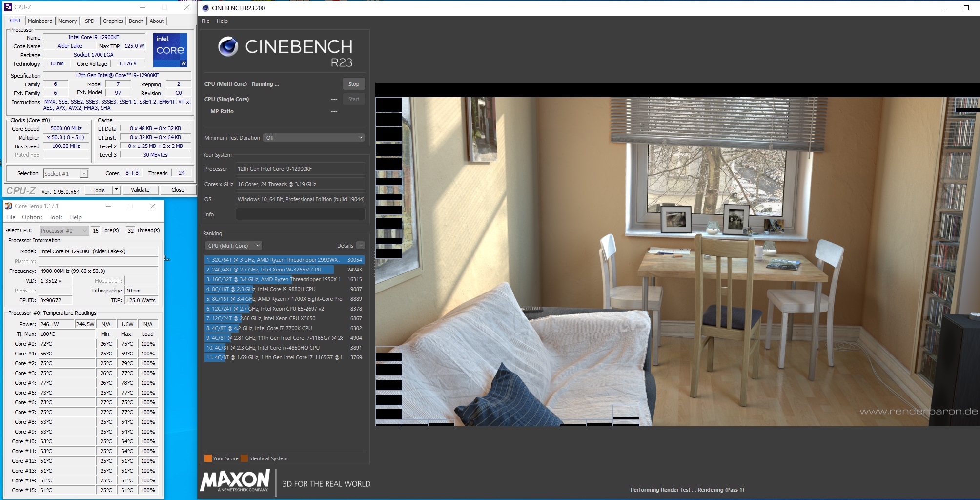Open the File menu in Cinebench
980x500 pixels.
click(x=205, y=21)
